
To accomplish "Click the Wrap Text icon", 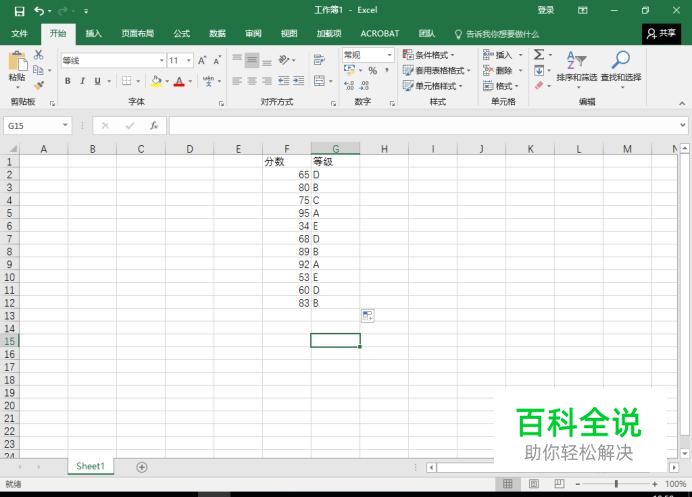I will [x=319, y=60].
